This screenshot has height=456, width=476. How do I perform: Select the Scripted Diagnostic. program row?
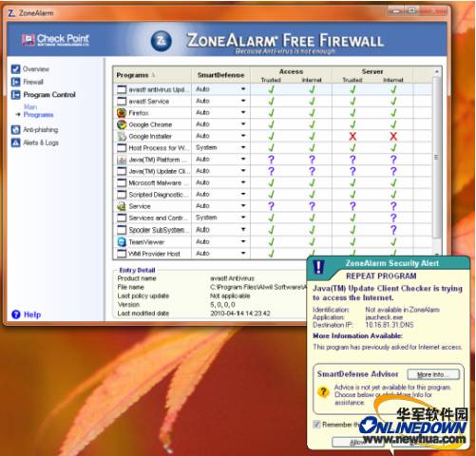coord(273,195)
